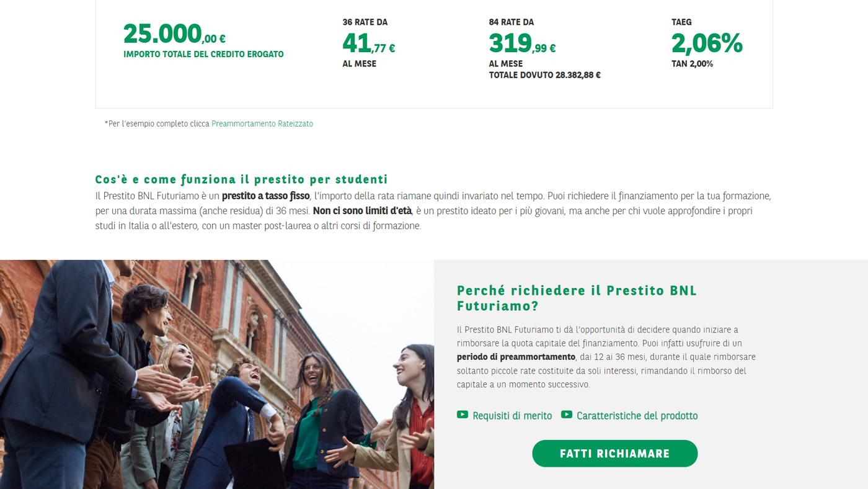Open the Requisiti di merito link text
Screen dimensions: 868x489
click(512, 416)
